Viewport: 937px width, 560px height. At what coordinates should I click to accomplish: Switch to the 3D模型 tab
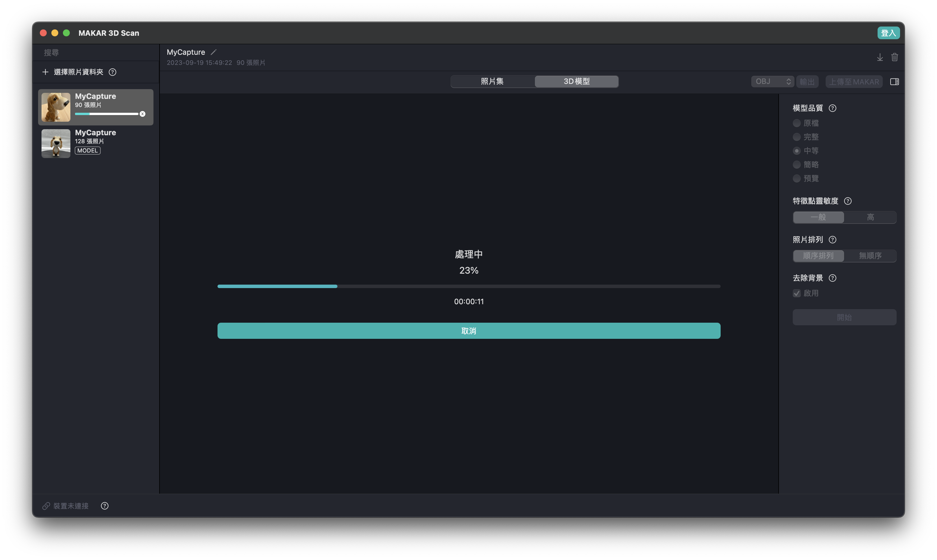(x=576, y=82)
